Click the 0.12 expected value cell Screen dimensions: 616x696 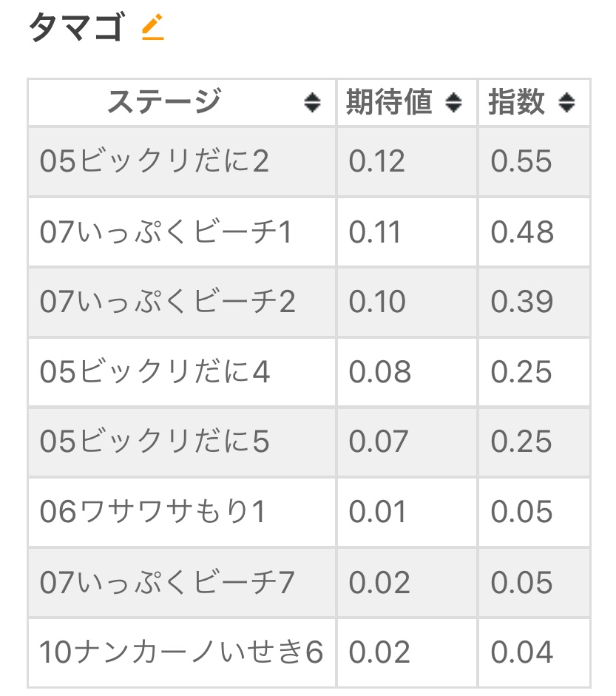[377, 161]
